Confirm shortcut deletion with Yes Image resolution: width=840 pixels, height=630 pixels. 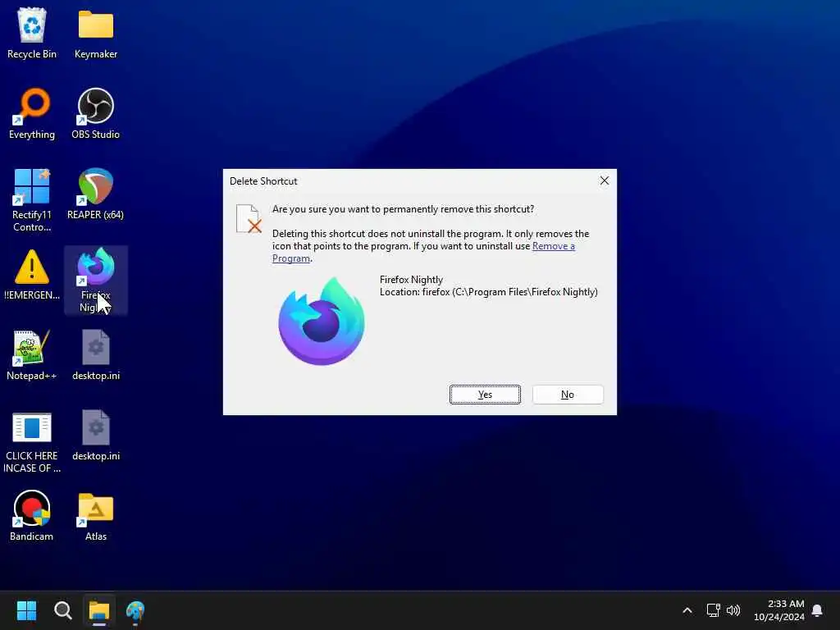[x=485, y=395]
